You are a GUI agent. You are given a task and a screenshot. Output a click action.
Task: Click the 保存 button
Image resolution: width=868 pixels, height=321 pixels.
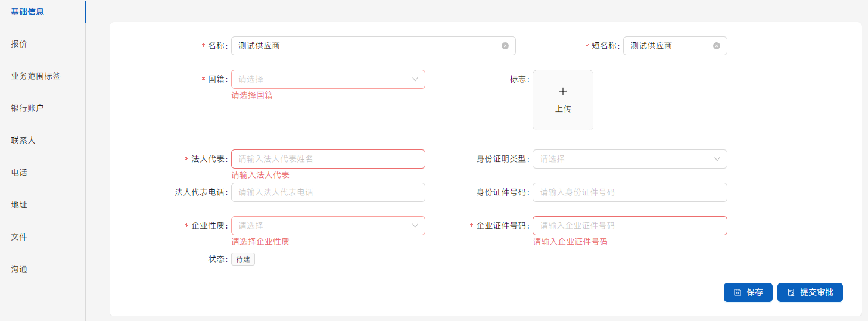748,292
